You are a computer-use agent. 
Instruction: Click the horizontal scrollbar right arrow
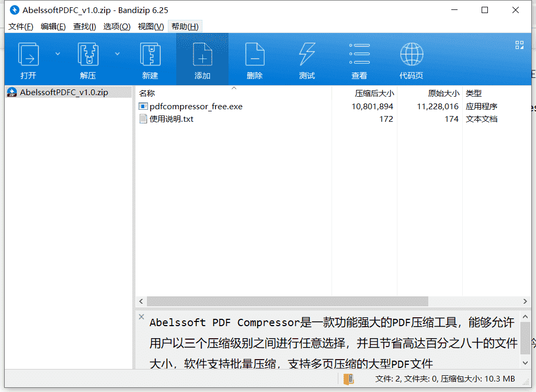click(525, 301)
